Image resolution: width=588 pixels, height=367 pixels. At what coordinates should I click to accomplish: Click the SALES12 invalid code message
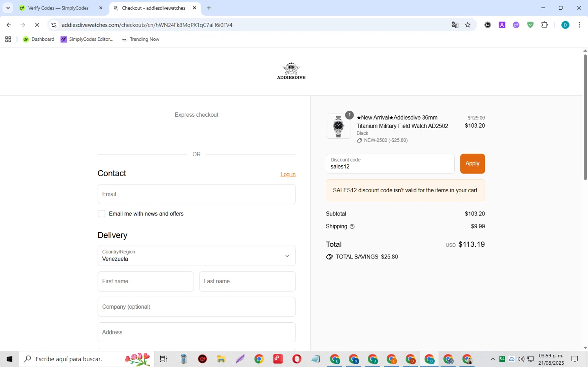click(x=405, y=190)
